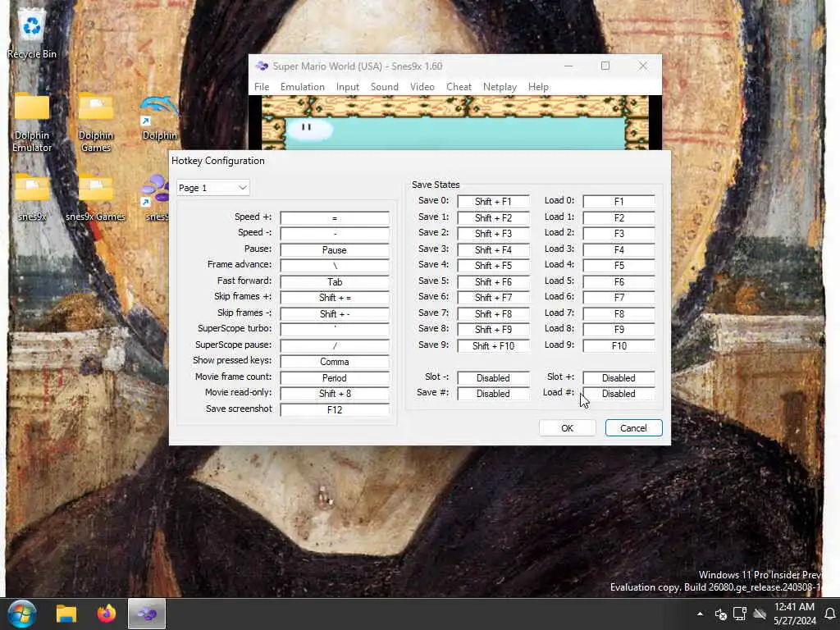Click the Fast forward Tab field
The width and height of the screenshot is (840, 630).
coord(335,282)
